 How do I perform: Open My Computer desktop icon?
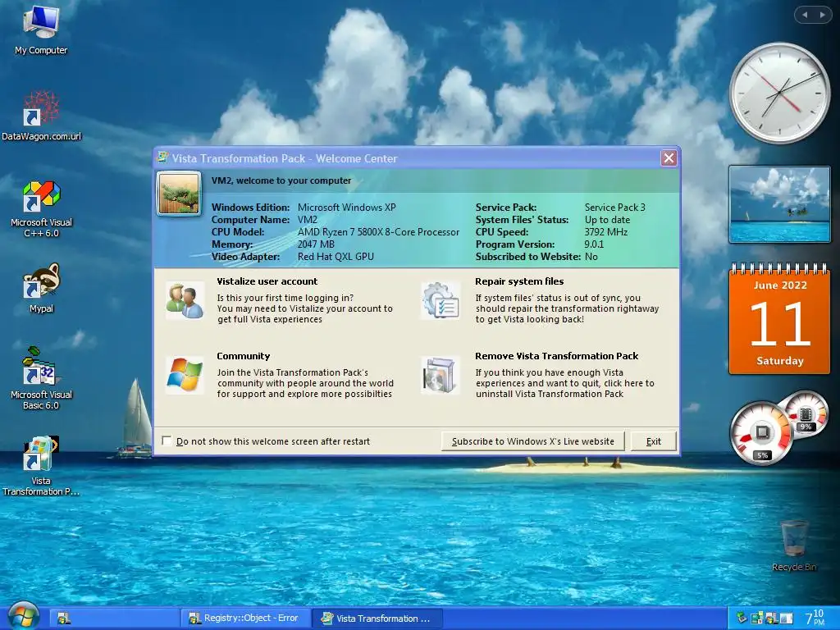tap(41, 30)
